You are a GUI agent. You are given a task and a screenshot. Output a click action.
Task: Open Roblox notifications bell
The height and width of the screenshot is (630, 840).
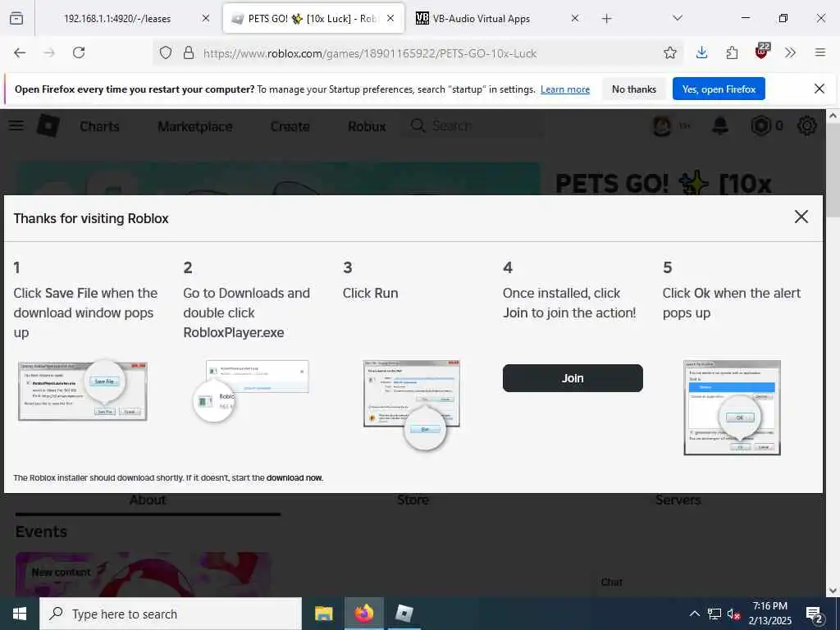tap(720, 126)
